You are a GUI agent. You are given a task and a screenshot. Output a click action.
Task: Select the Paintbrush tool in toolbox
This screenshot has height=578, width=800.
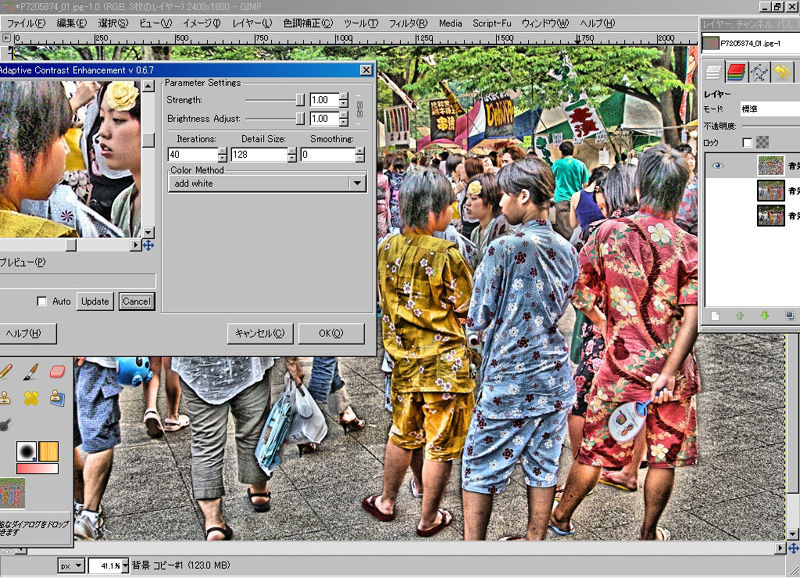click(31, 372)
